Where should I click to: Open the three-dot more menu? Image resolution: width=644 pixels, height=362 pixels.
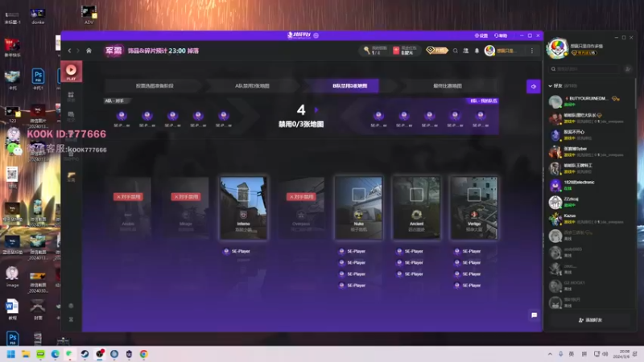click(x=532, y=51)
